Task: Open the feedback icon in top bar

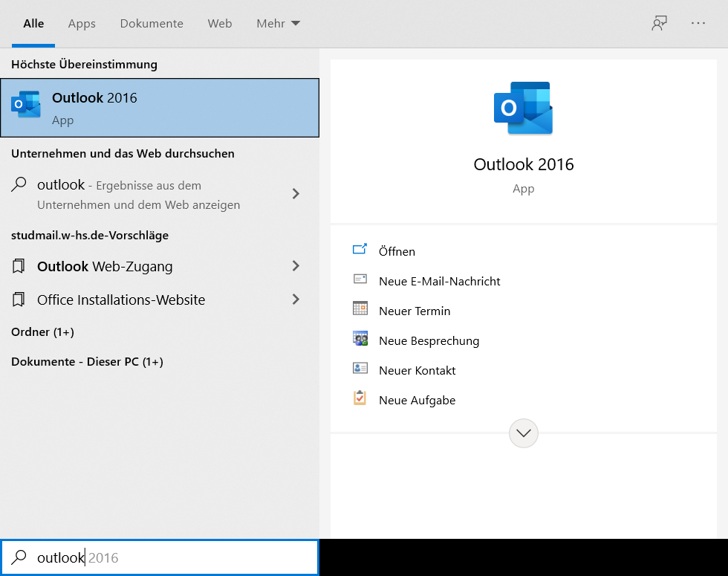Action: [658, 24]
